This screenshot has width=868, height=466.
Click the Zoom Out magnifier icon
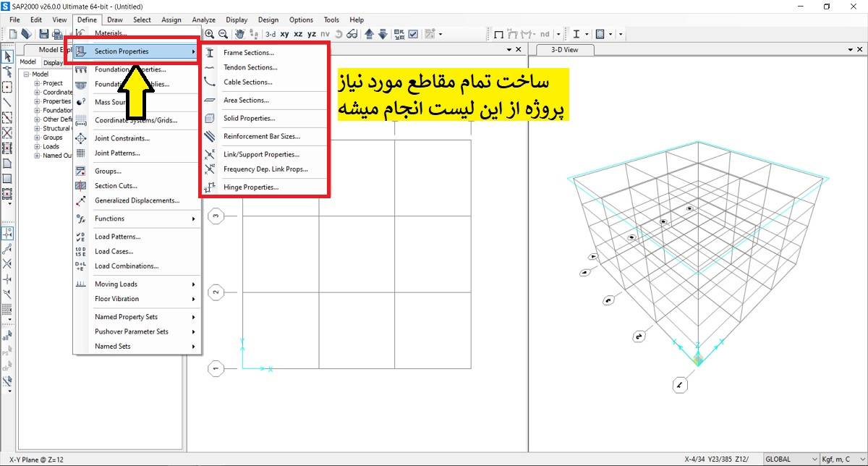coord(224,34)
